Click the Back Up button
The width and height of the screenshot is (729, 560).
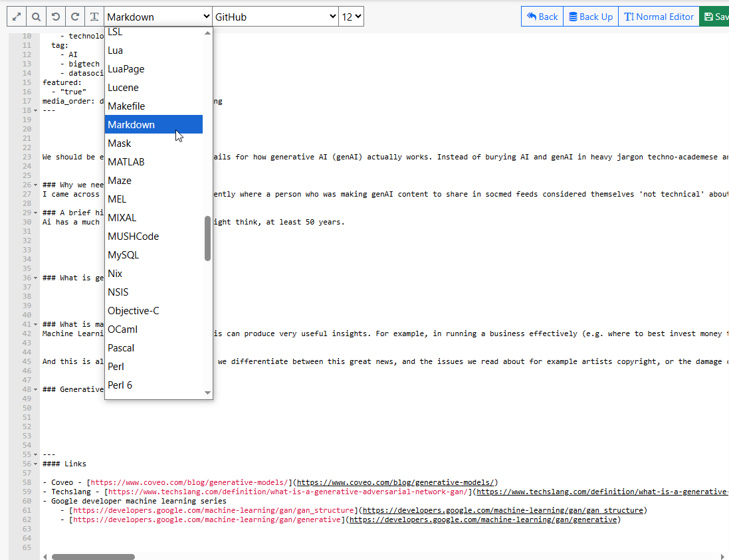pyautogui.click(x=591, y=17)
